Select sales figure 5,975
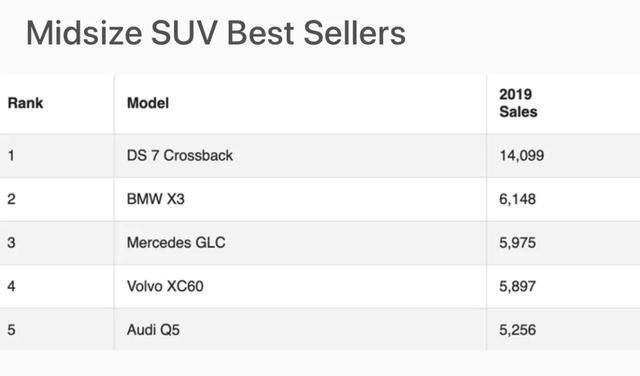640x376 pixels. coord(517,243)
